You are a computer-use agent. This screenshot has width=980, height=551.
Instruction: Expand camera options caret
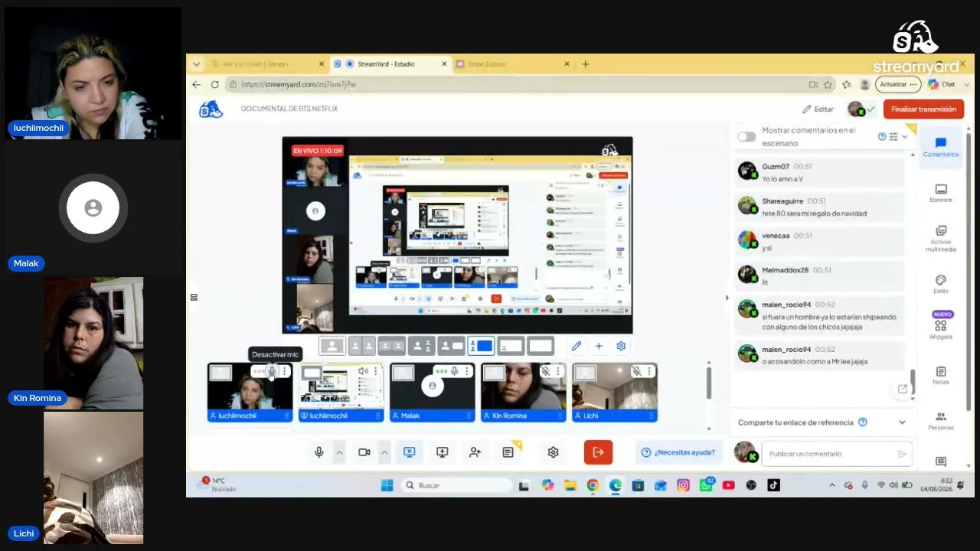[x=384, y=452]
